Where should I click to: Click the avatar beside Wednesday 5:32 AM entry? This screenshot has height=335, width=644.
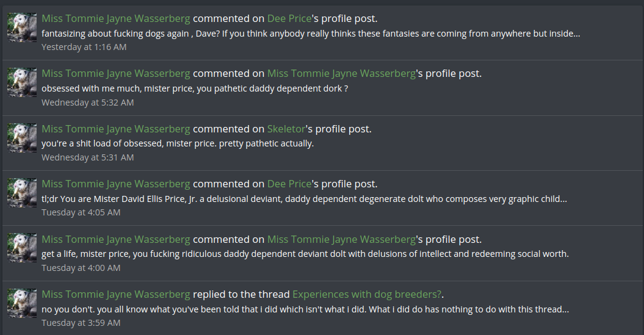click(22, 82)
